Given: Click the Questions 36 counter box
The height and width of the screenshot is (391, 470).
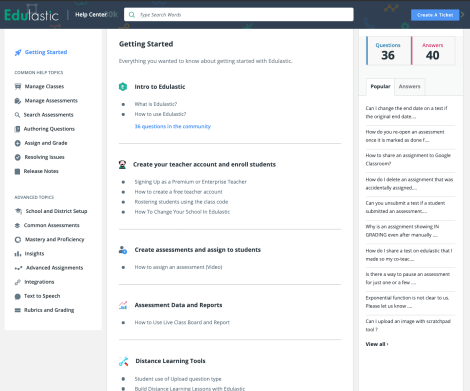Looking at the screenshot, I should coord(388,51).
